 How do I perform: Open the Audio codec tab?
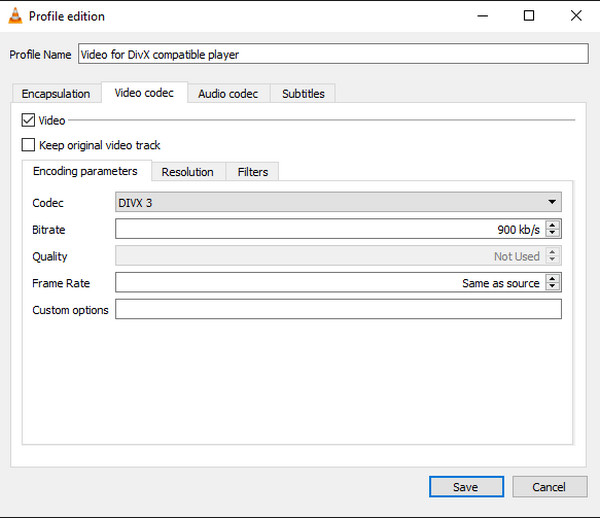[228, 93]
